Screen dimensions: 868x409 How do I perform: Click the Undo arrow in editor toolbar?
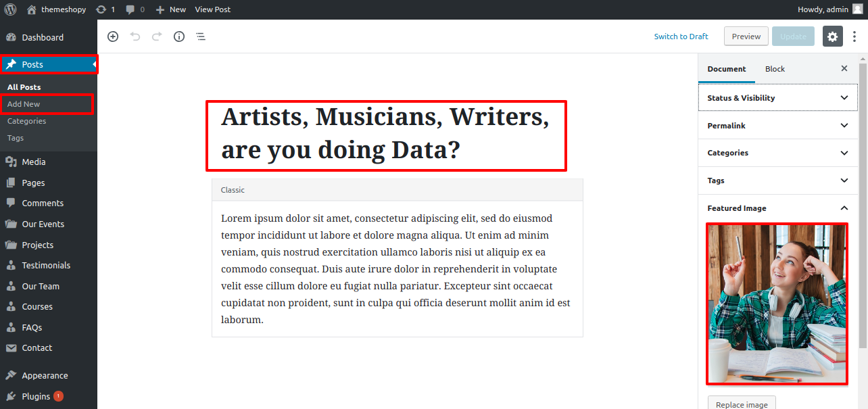point(135,37)
